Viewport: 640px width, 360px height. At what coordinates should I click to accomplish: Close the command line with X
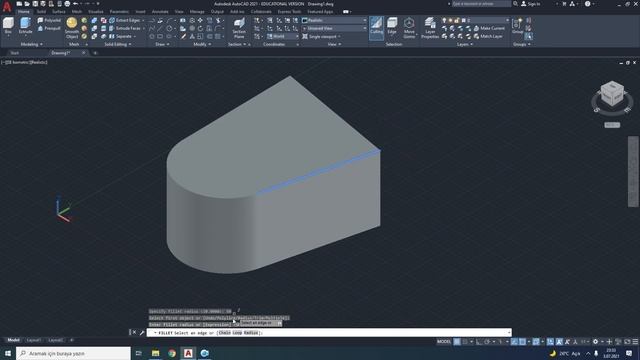134,332
